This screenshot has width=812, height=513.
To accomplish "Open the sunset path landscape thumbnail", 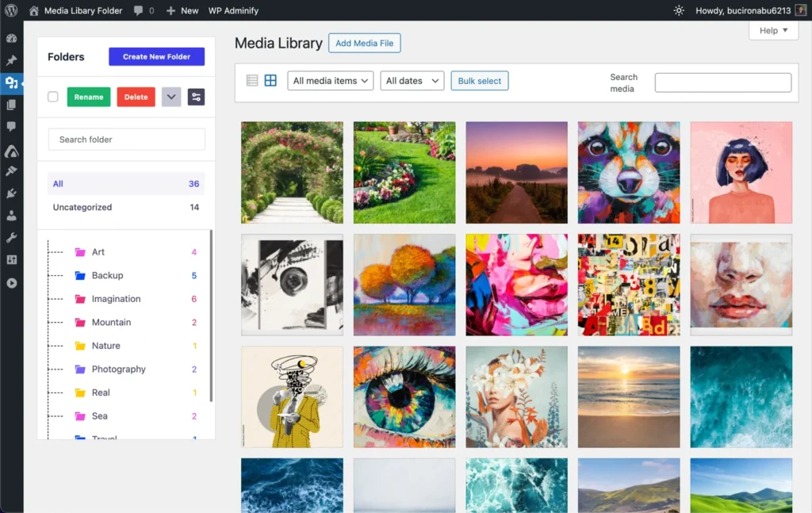I will point(516,172).
